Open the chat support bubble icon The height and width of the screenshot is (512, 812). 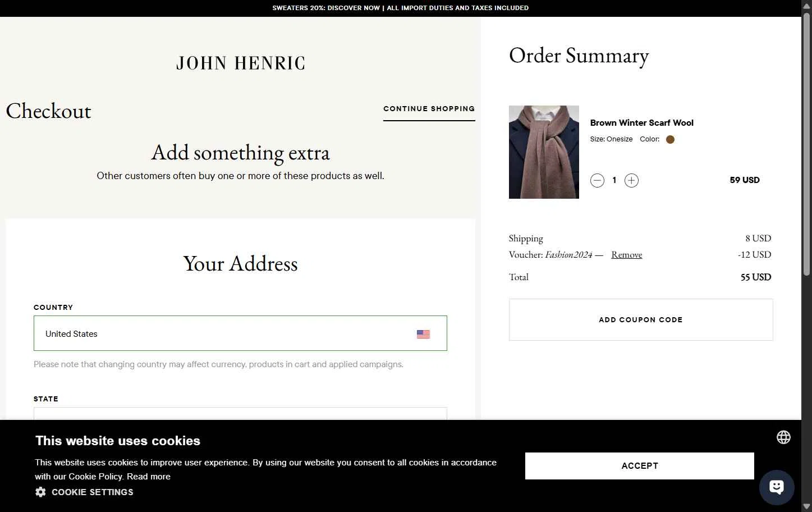(x=777, y=487)
